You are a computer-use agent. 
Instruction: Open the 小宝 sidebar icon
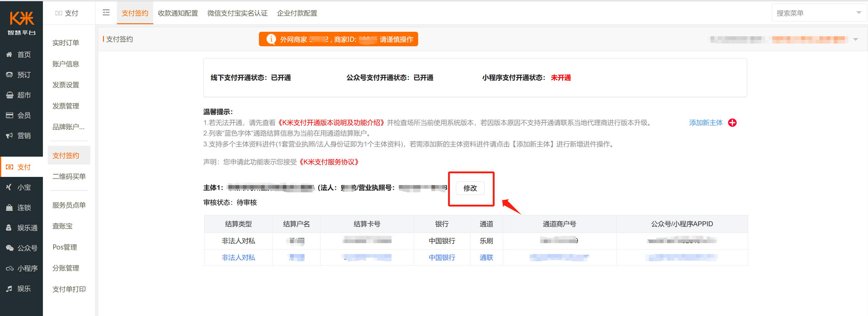[x=9, y=187]
